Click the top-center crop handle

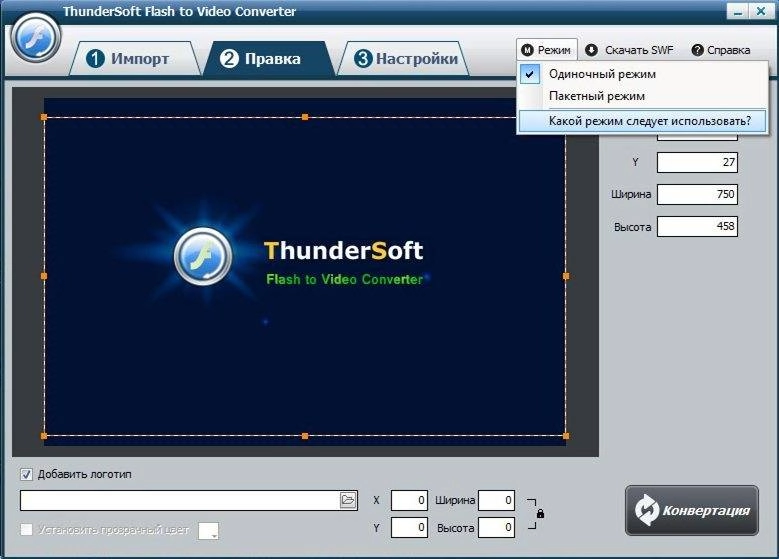pyautogui.click(x=305, y=117)
